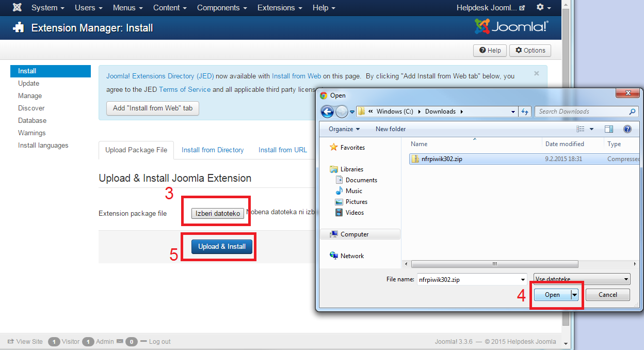Image resolution: width=644 pixels, height=350 pixels.
Task: Click the messages envelope icon in footer
Action: coord(120,342)
